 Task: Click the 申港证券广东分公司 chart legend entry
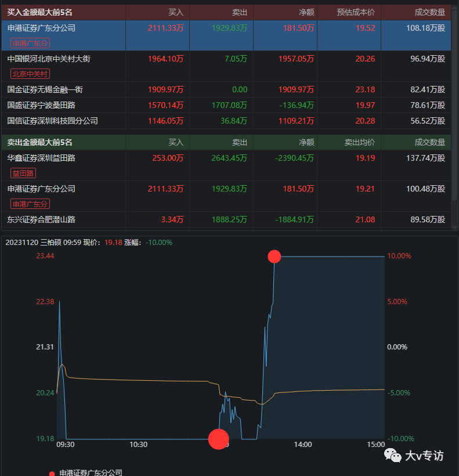pyautogui.click(x=86, y=473)
